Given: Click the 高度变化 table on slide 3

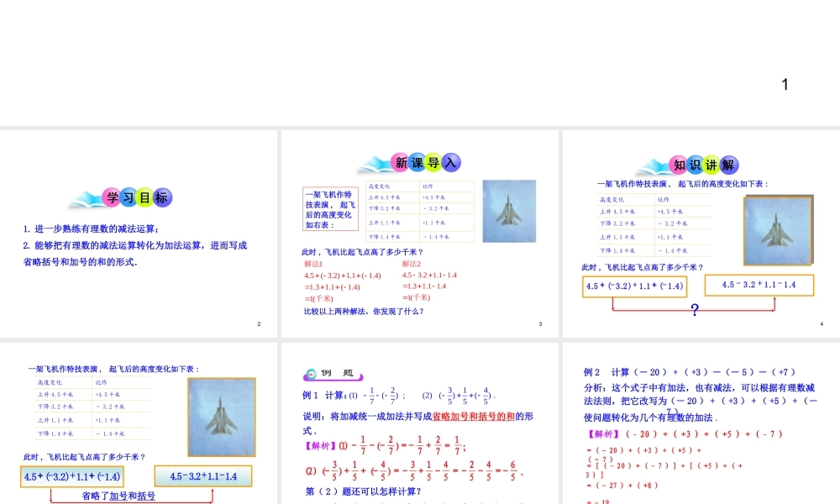Looking at the screenshot, I should [420, 212].
